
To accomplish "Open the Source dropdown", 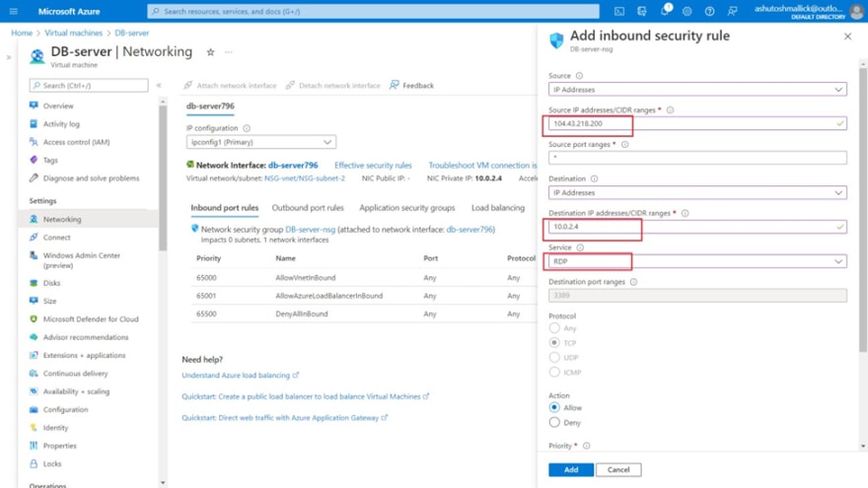I will tap(697, 89).
